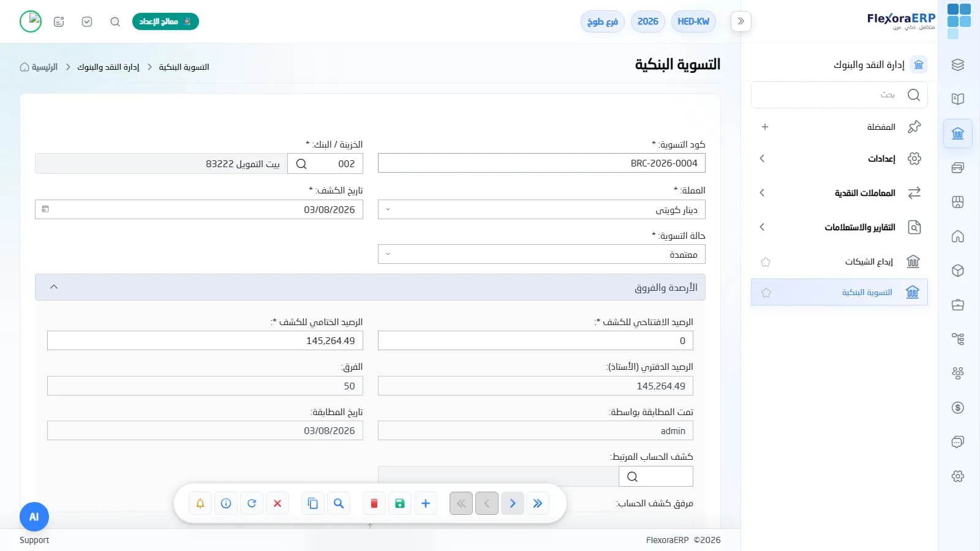
Task: Click the header search icon
Action: 115,21
